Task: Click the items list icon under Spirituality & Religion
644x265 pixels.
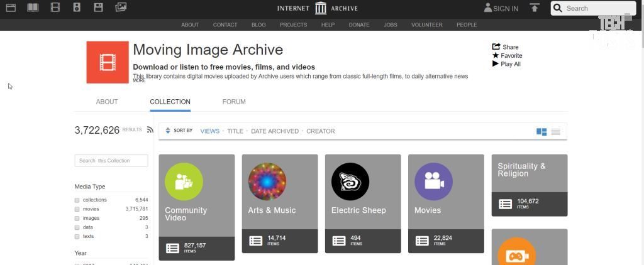Action: pyautogui.click(x=505, y=204)
